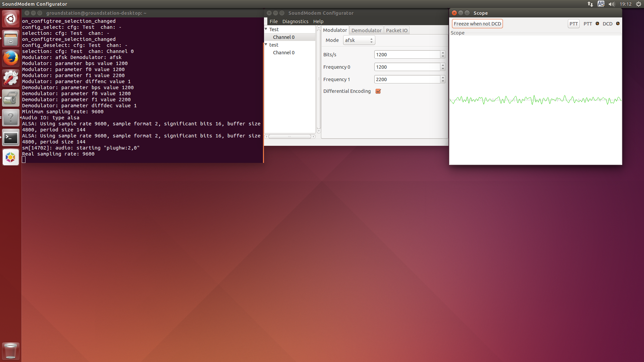Toggle Freeze when not DCD button

tap(477, 24)
